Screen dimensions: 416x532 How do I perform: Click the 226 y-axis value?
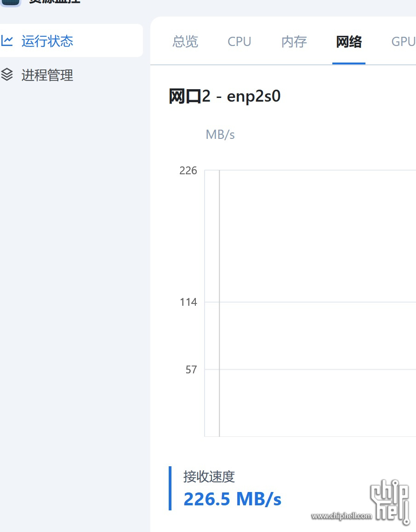(x=188, y=170)
